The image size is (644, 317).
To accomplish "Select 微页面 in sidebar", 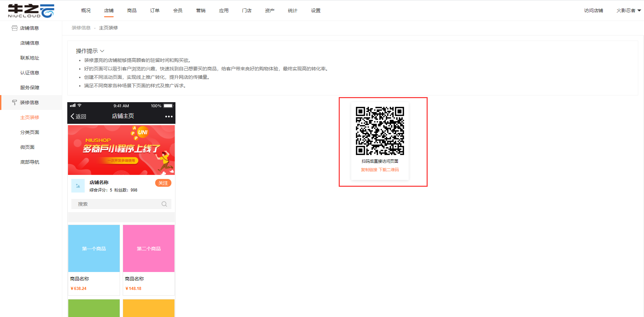I will (27, 147).
